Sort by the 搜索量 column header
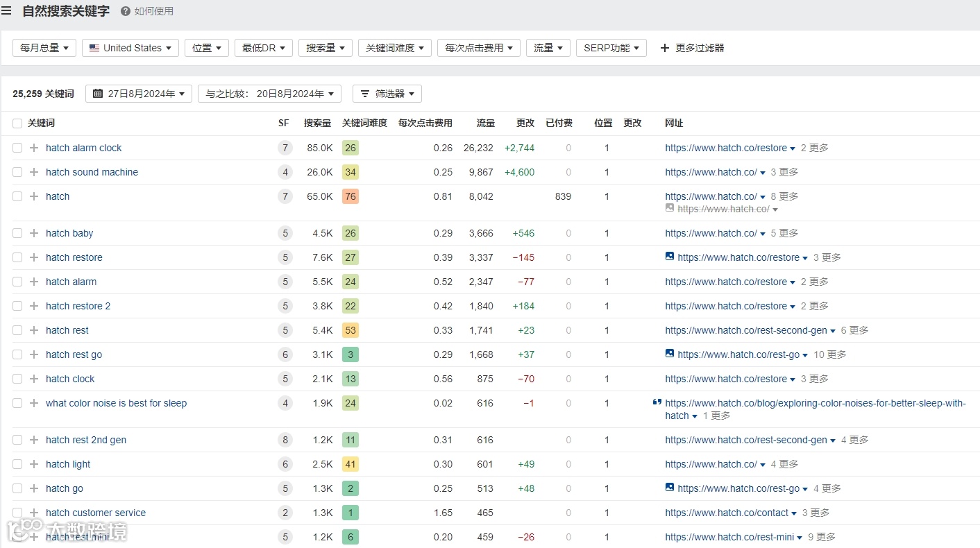This screenshot has width=980, height=548. [318, 123]
